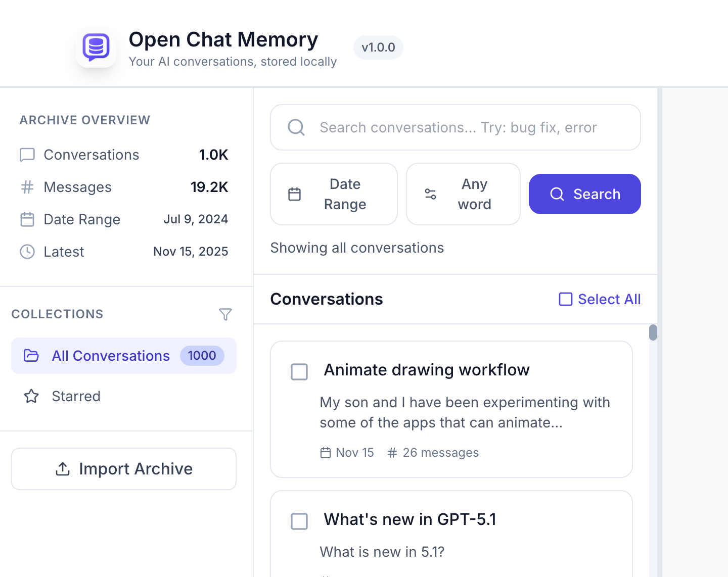Image resolution: width=728 pixels, height=577 pixels.
Task: Click the magnifier icon in the search bar
Action: click(x=296, y=127)
